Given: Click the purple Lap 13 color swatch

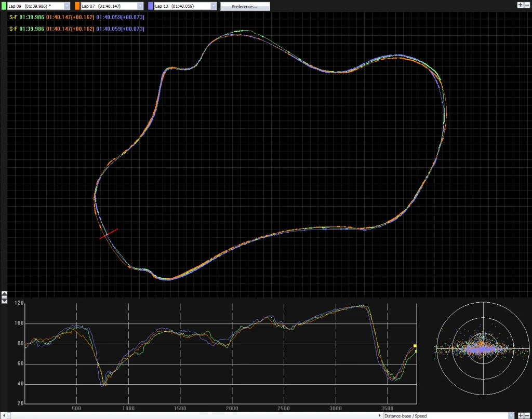Looking at the screenshot, I should (x=151, y=6).
